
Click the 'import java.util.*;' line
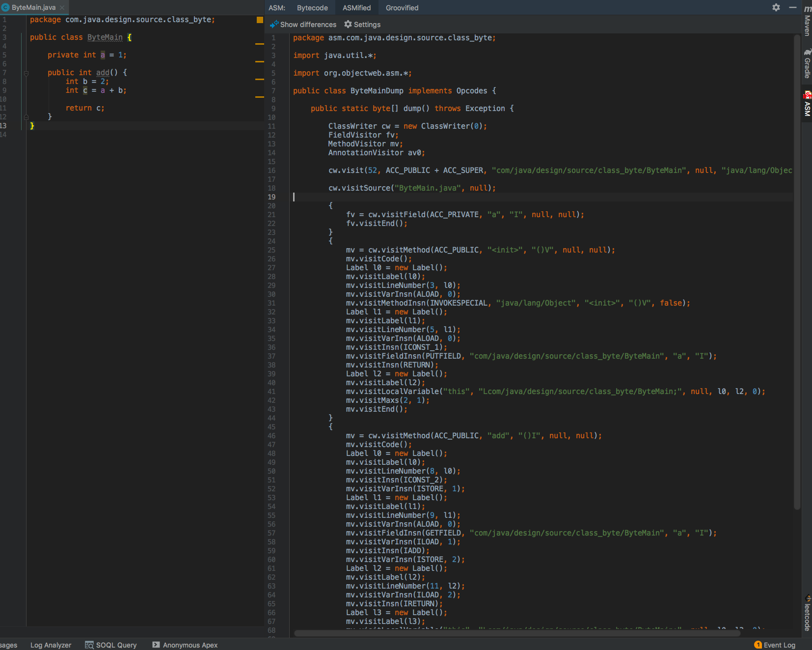pyautogui.click(x=335, y=56)
